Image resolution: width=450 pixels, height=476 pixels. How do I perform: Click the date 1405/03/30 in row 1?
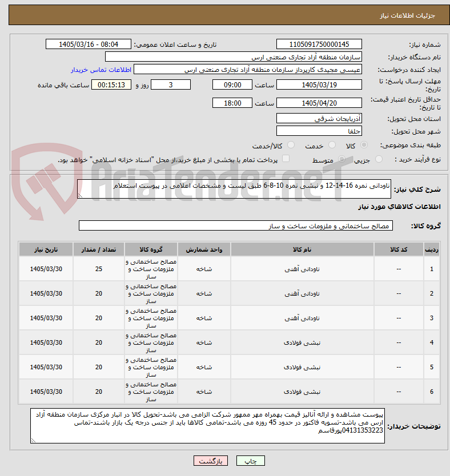coord(46,269)
